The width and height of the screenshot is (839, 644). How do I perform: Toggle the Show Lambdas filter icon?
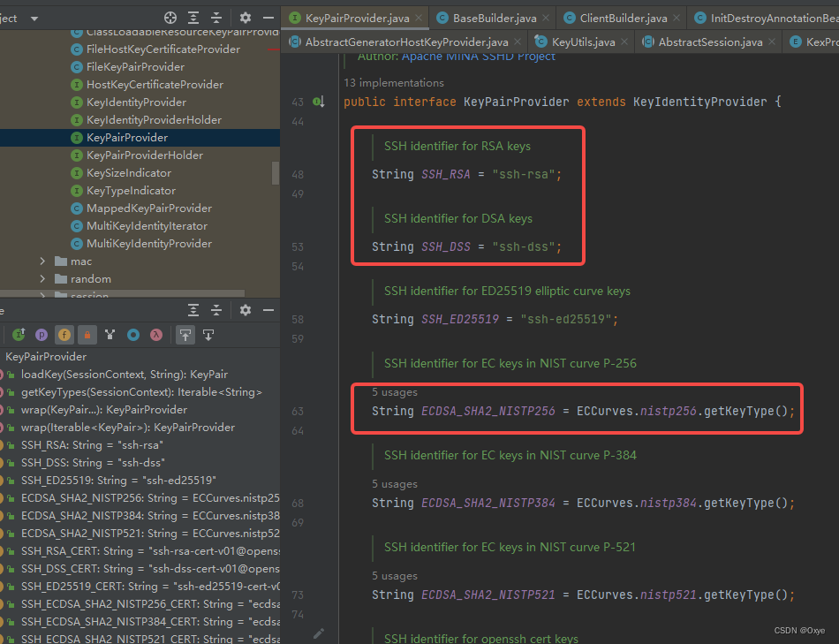pos(156,335)
